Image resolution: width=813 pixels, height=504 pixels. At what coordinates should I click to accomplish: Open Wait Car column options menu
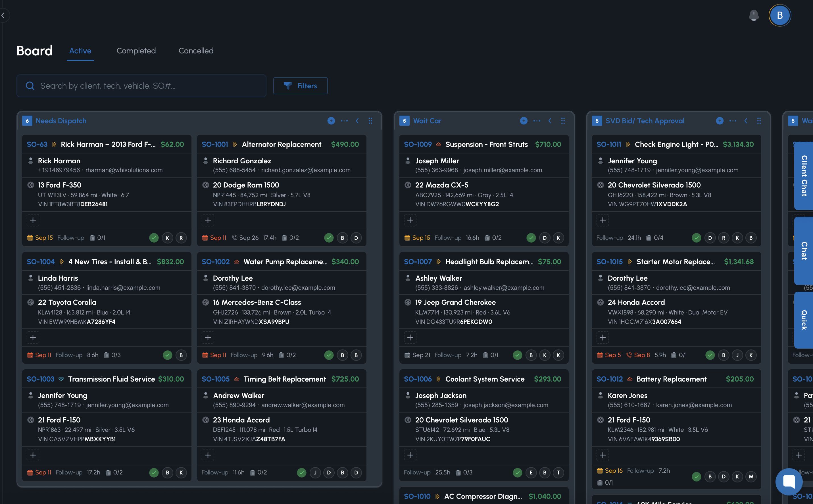[537, 121]
